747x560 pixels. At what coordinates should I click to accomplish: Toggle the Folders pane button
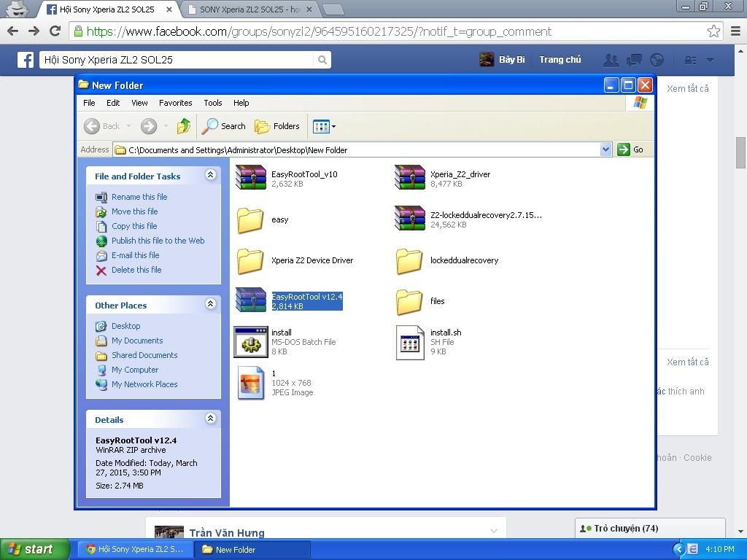[x=276, y=126]
